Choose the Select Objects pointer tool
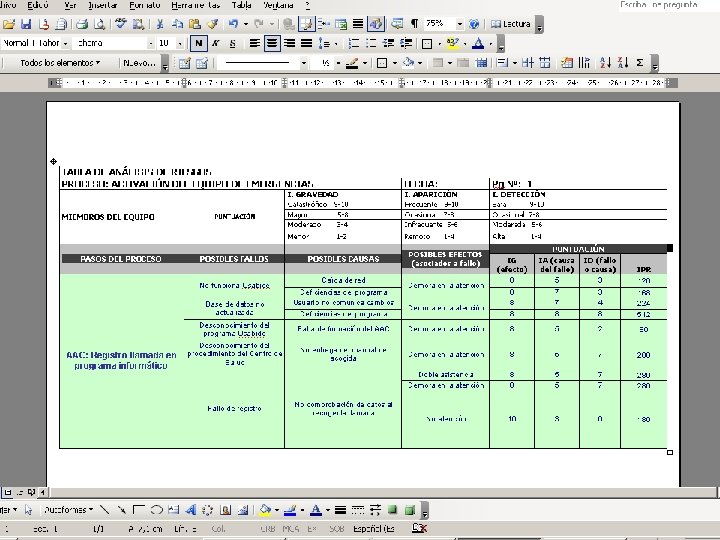 coord(28,510)
